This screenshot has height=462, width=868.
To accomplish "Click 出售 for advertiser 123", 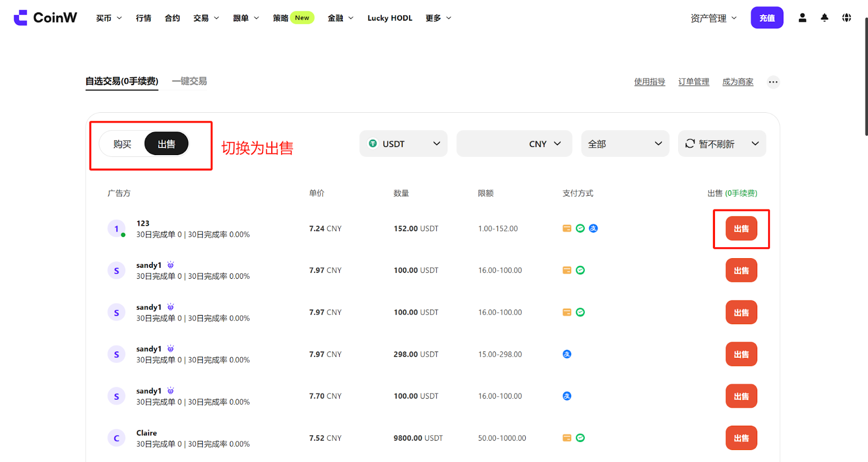I will (741, 229).
